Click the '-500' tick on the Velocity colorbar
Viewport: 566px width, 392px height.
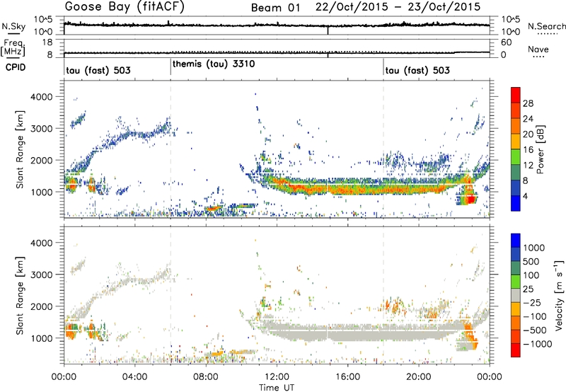click(x=535, y=330)
